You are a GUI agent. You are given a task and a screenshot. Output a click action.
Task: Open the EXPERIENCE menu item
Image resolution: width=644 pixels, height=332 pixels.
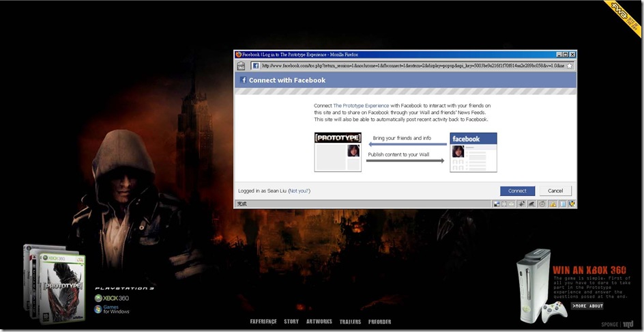coord(263,321)
